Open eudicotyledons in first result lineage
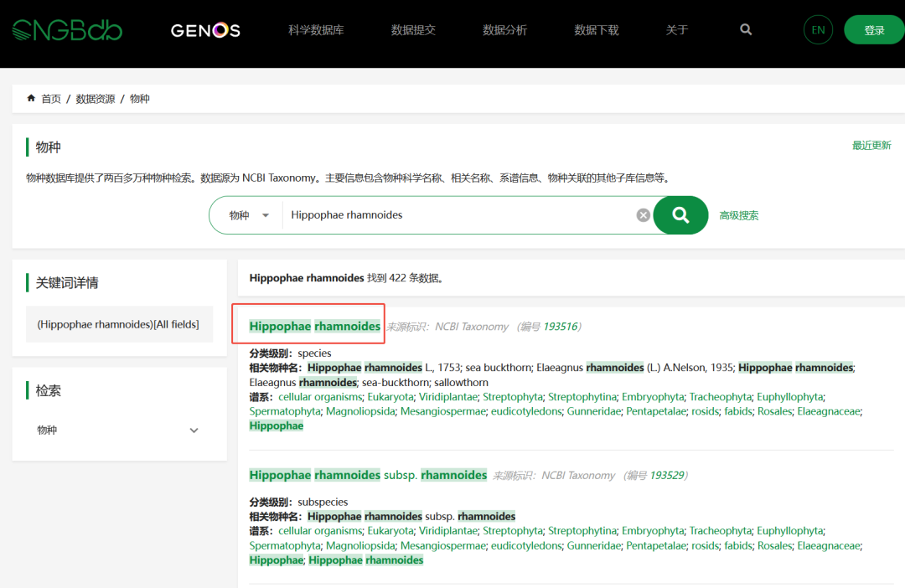 525,411
